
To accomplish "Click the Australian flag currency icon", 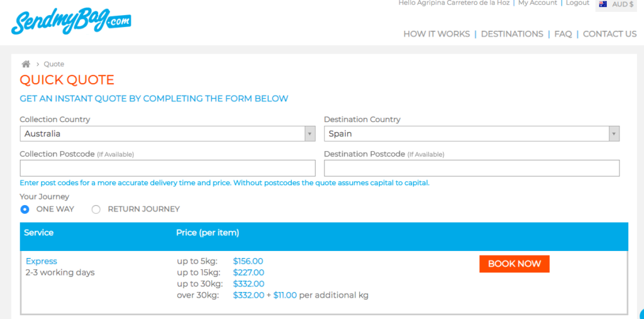I will [x=603, y=4].
